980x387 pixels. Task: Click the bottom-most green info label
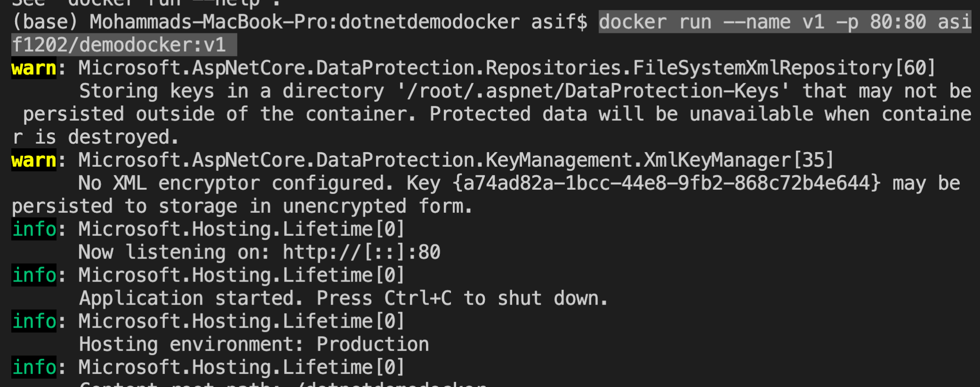click(34, 367)
